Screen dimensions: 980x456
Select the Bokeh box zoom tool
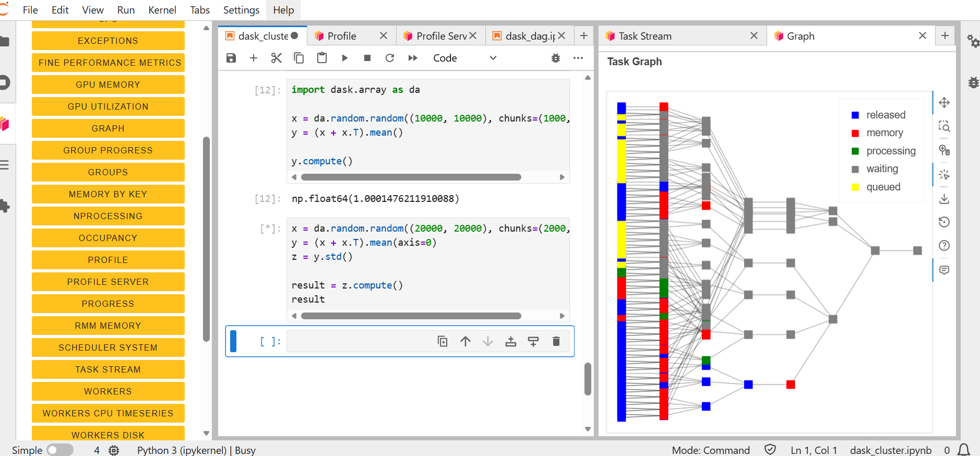(x=944, y=126)
